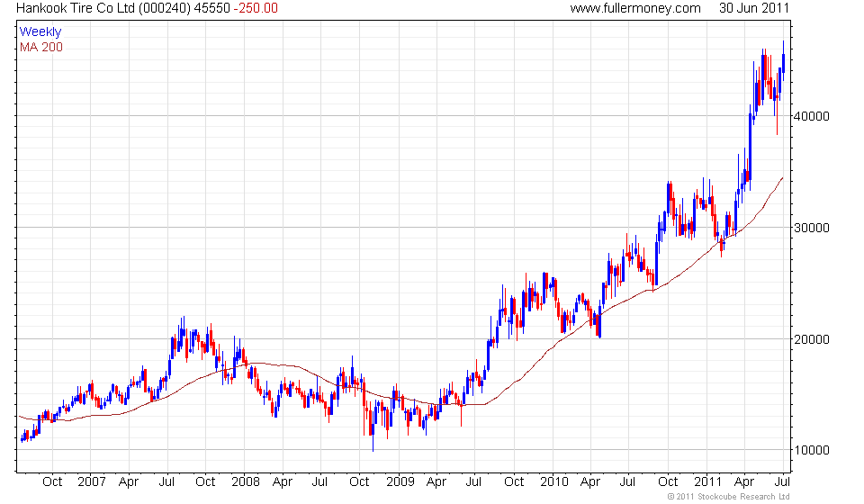Image resolution: width=864 pixels, height=504 pixels.
Task: Click the 30000 price axis label
Action: click(811, 228)
